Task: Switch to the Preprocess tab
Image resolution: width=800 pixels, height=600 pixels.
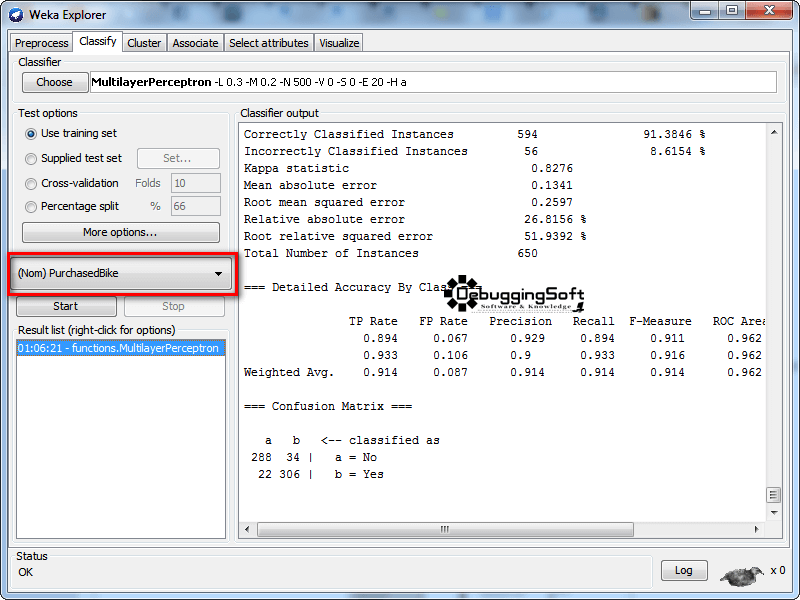Action: click(x=41, y=43)
